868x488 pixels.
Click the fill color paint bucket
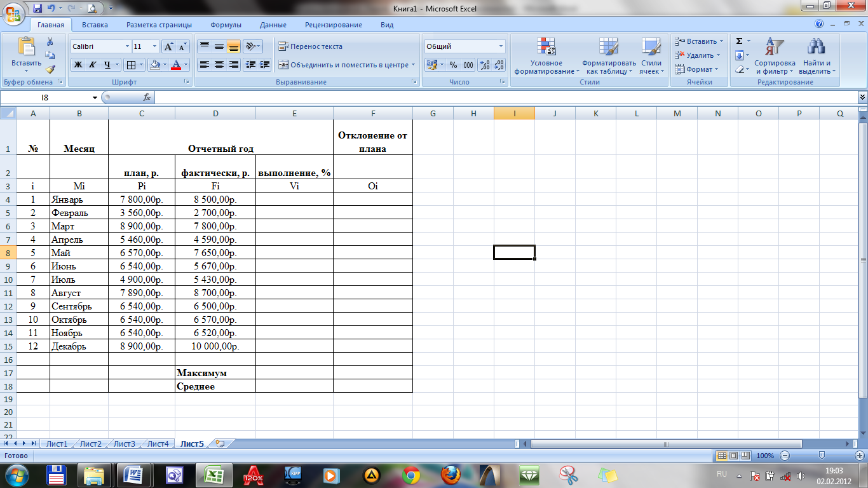(154, 65)
